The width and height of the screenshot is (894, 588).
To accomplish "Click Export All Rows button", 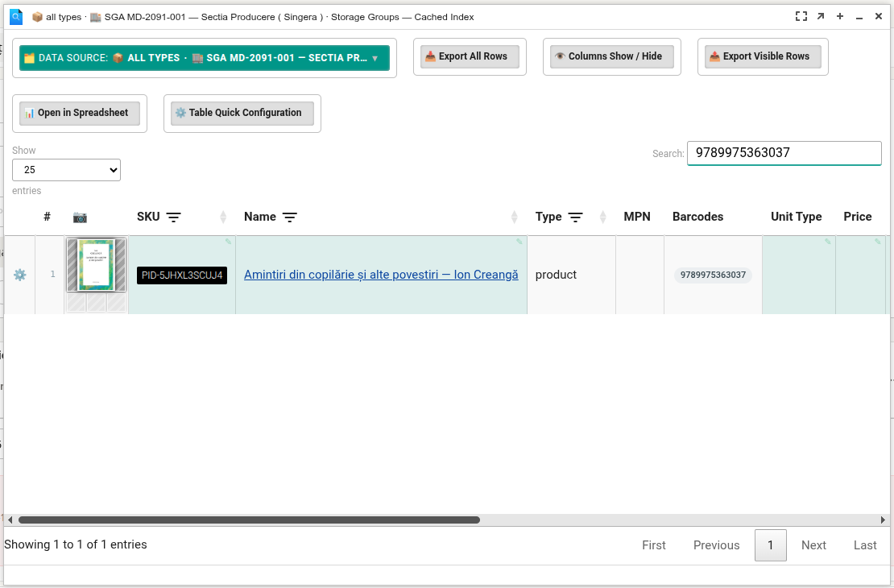I will 470,56.
